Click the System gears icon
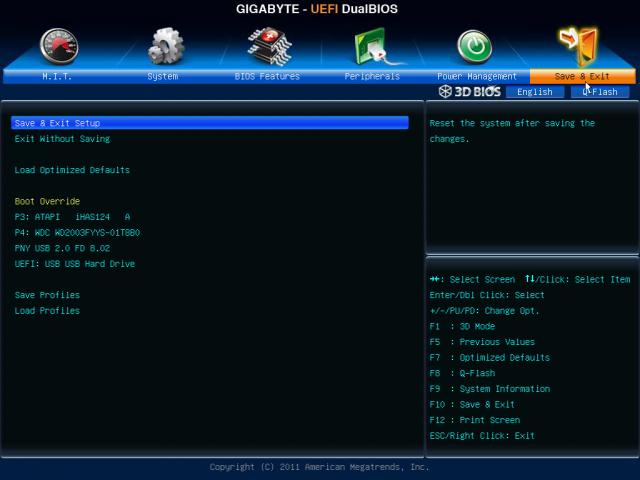Viewport: 640px width, 480px height. 166,46
